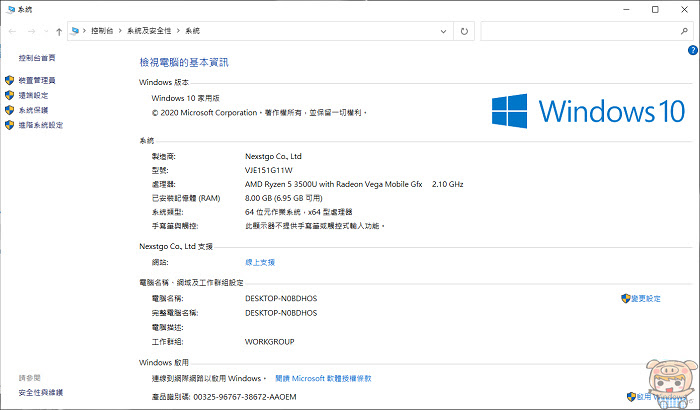Select 電腦名稱 value DESKTOP-N0BDHOS
700x410 pixels.
point(281,298)
